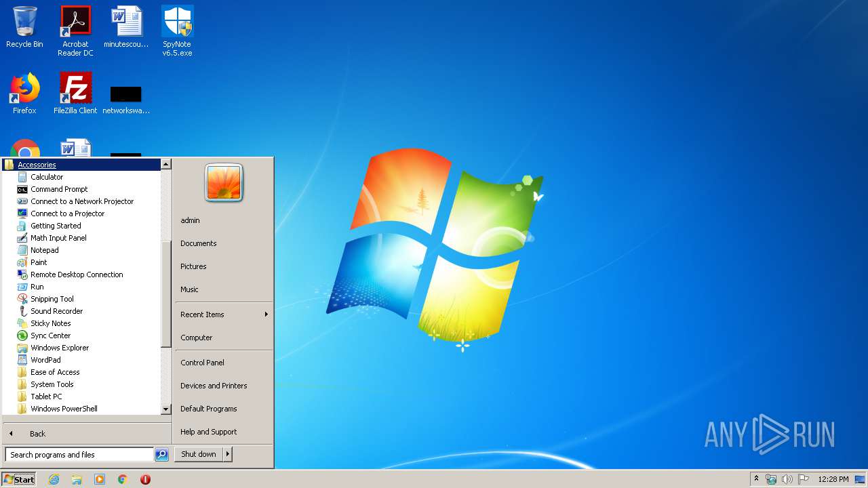Open the admin user folder
The image size is (868, 488).
tap(190, 220)
